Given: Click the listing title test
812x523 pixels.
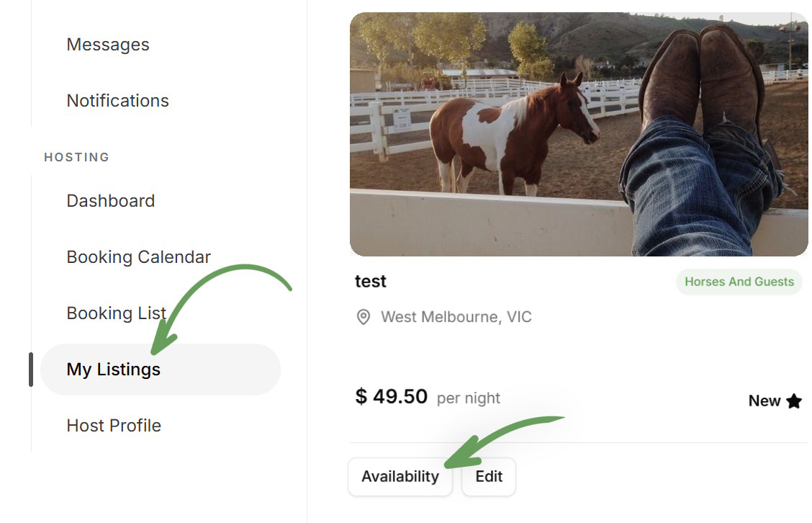Looking at the screenshot, I should pos(370,281).
